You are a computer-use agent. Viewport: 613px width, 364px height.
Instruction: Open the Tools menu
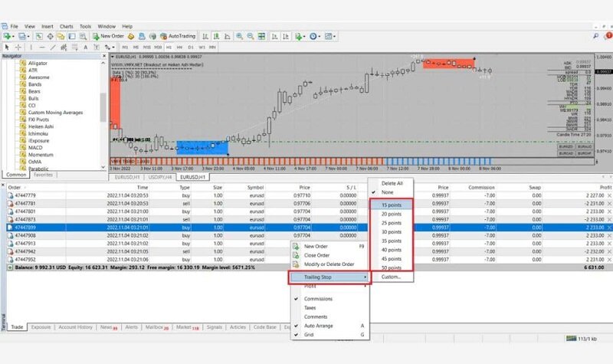coord(85,26)
